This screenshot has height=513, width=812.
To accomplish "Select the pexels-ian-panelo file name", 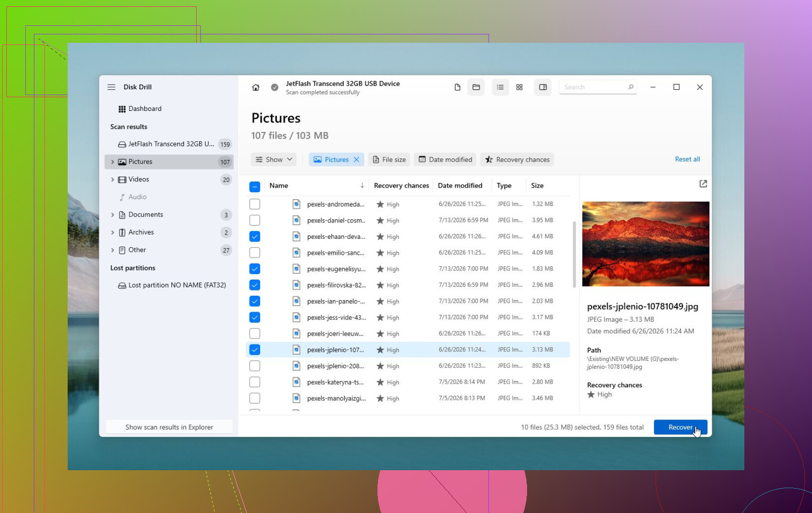I will point(336,301).
